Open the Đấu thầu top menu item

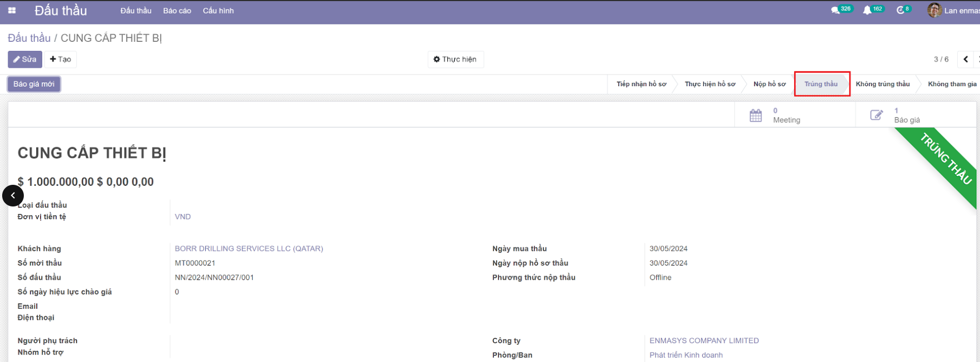(136, 11)
